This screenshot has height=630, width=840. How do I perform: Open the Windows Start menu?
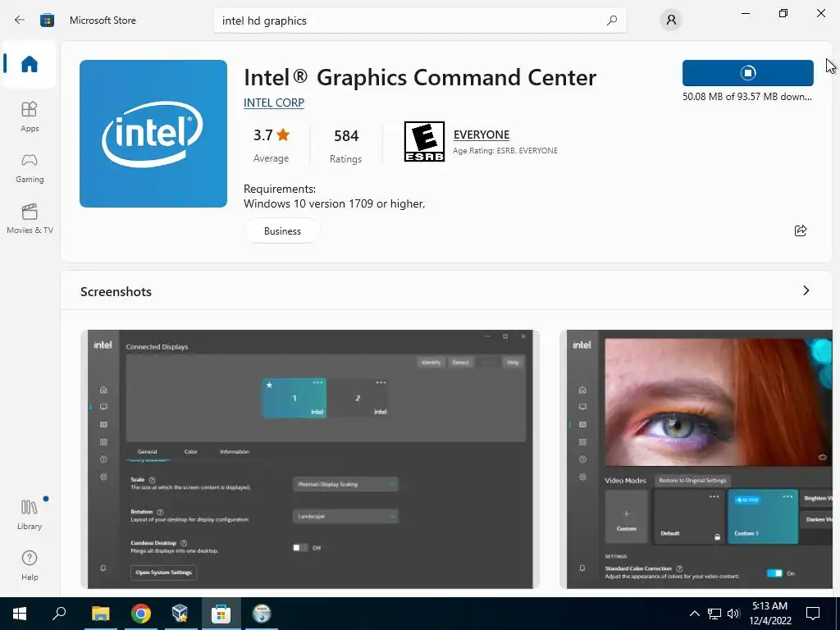coord(20,614)
